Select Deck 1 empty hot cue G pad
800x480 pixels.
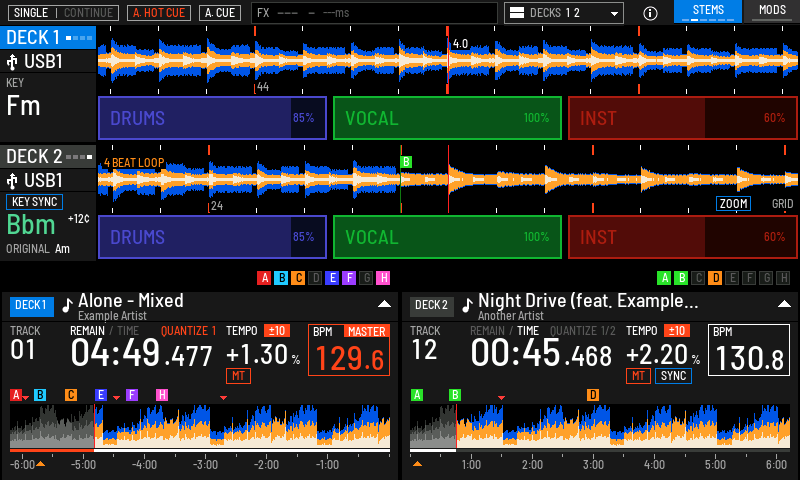(x=366, y=278)
